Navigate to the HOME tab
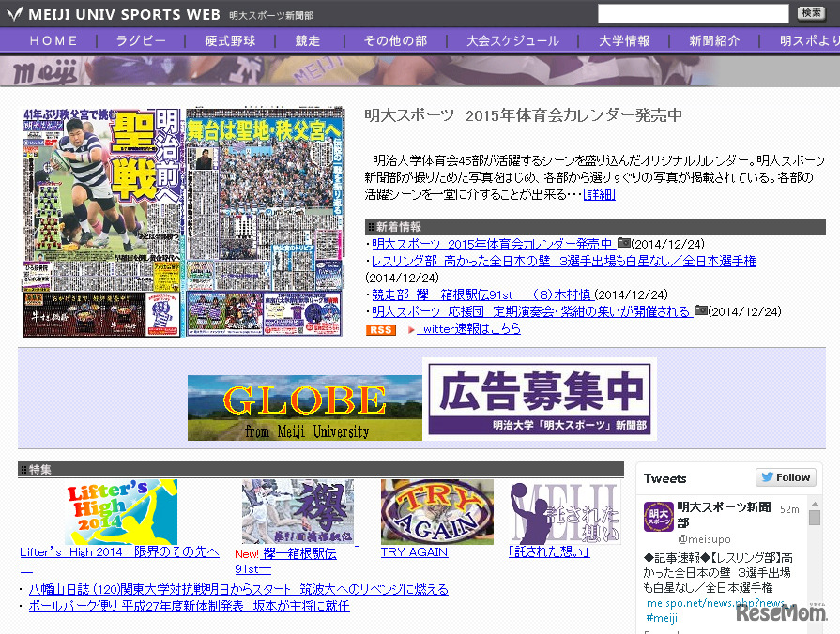 pyautogui.click(x=53, y=40)
